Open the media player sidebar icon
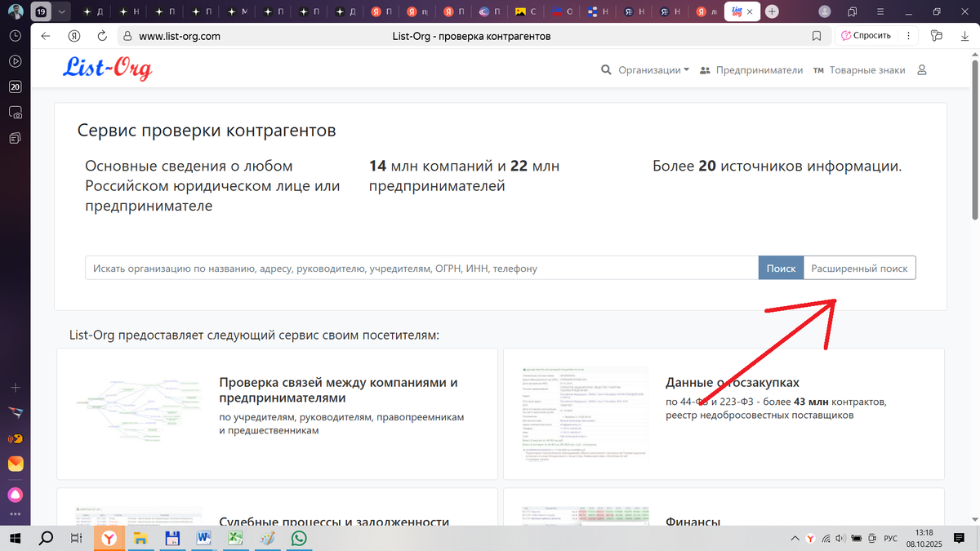Screen dimensions: 980x551 pos(15,61)
